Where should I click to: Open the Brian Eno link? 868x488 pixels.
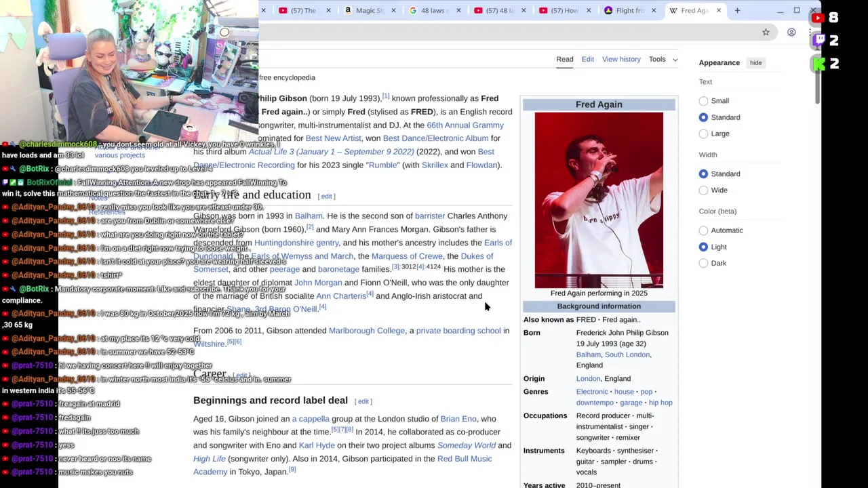point(458,419)
